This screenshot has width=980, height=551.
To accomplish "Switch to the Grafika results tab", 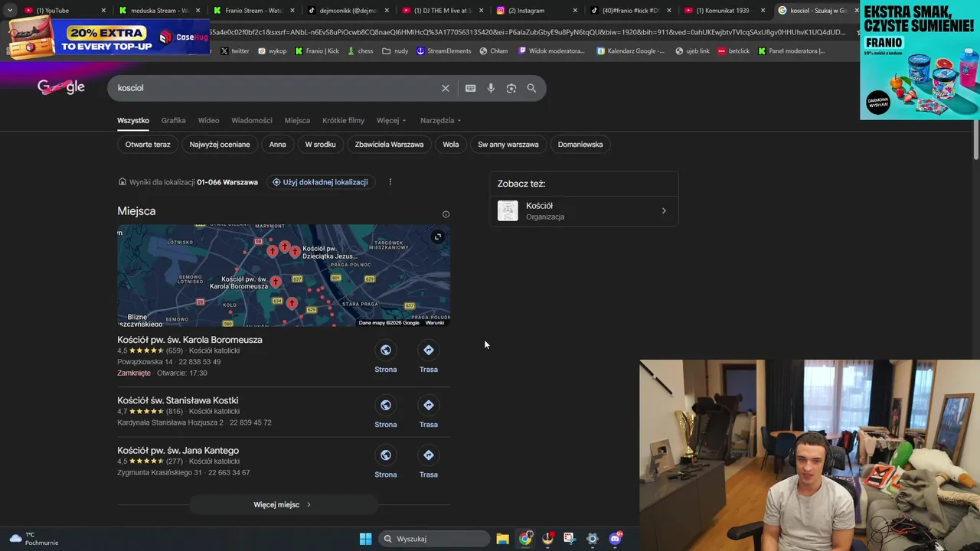I will [173, 120].
